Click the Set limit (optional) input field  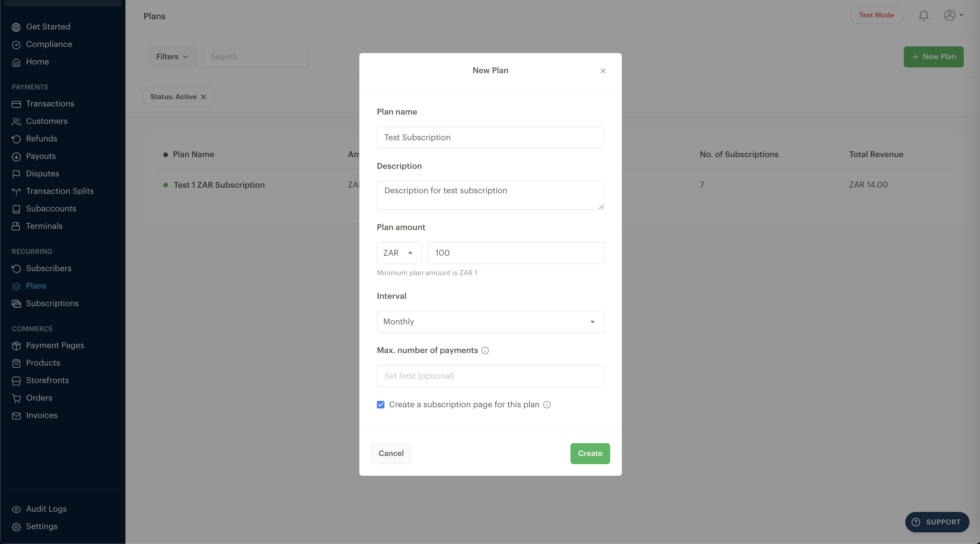pos(490,376)
